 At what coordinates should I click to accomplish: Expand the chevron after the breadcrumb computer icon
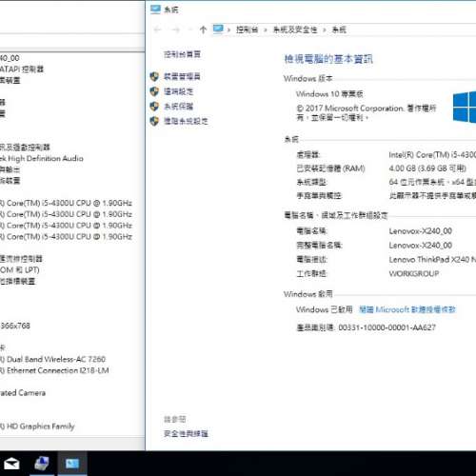click(x=228, y=30)
